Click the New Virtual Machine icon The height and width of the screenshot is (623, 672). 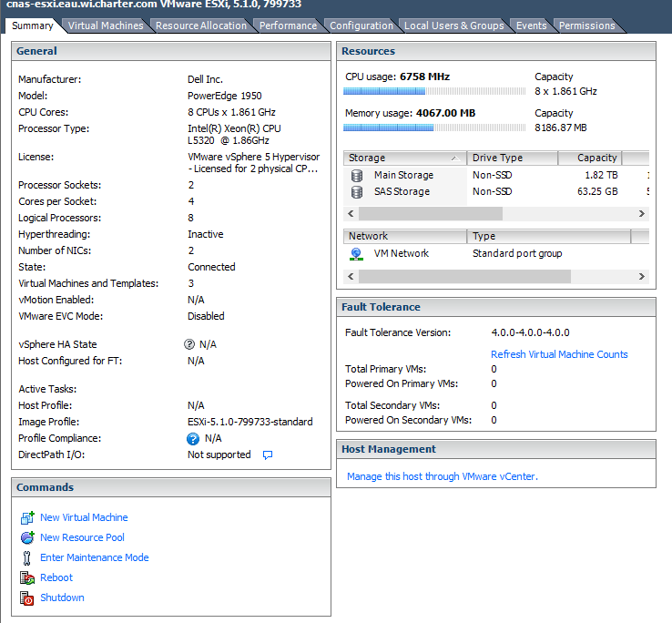tap(27, 517)
